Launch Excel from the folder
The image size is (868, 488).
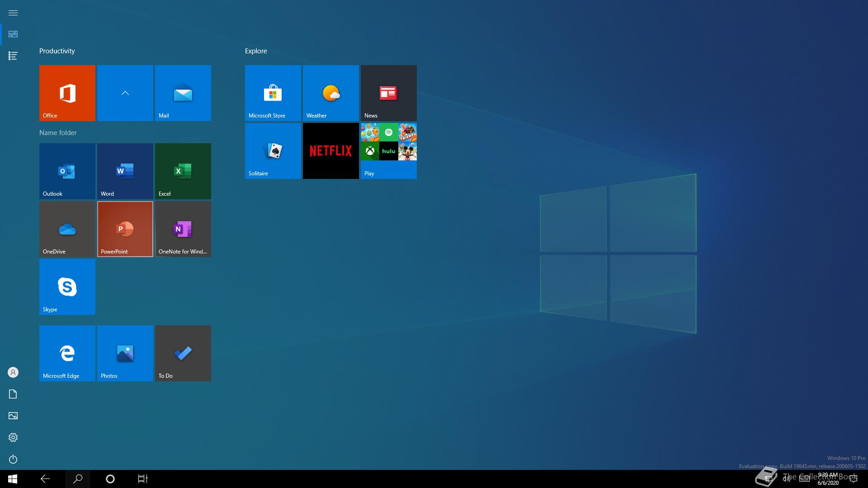183,171
